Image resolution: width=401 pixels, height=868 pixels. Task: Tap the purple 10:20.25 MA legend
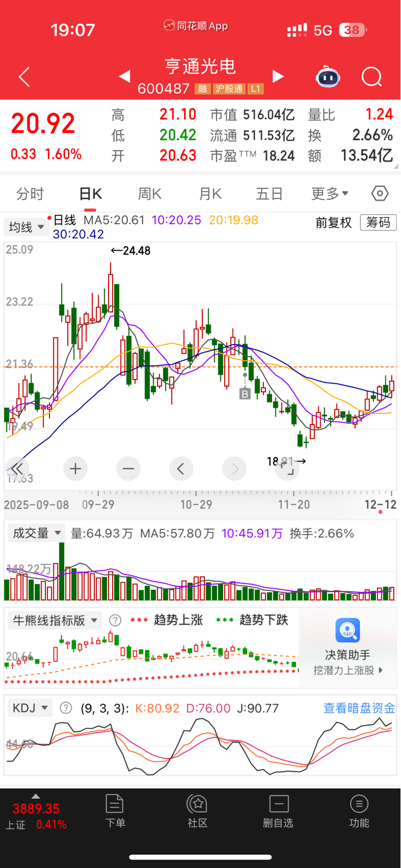click(176, 220)
